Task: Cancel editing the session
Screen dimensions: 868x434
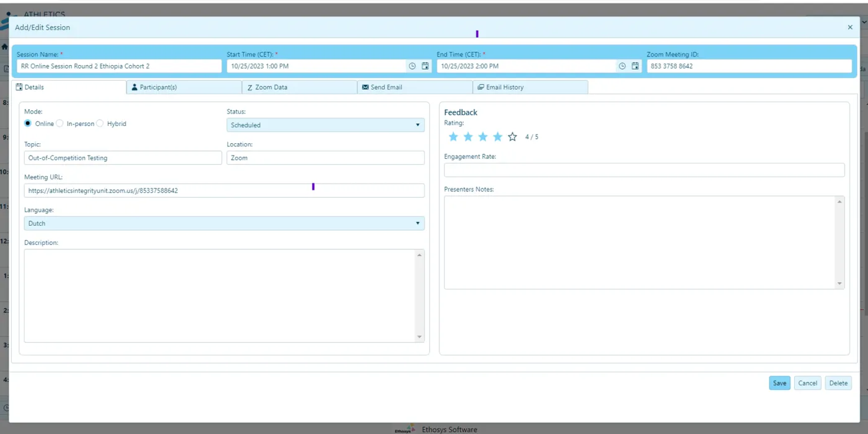Action: point(807,383)
